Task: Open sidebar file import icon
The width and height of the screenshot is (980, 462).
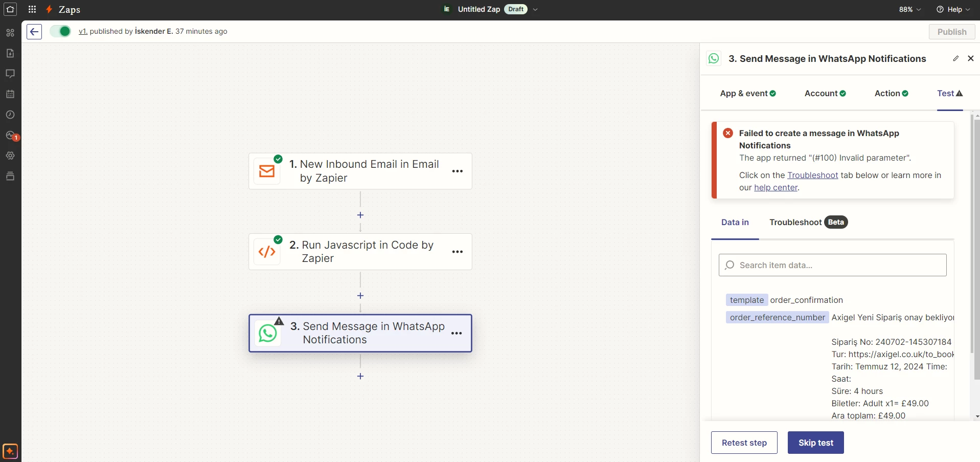Action: pyautogui.click(x=10, y=53)
